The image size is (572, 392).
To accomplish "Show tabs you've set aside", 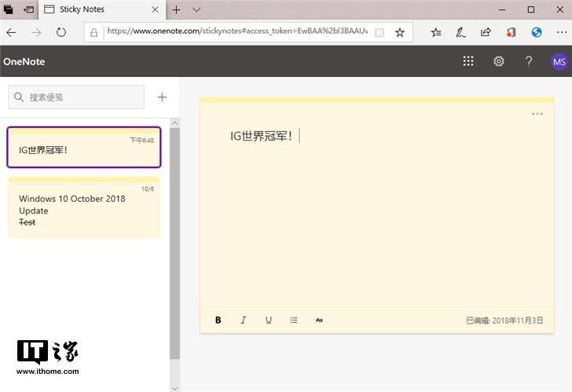I will click(x=8, y=9).
